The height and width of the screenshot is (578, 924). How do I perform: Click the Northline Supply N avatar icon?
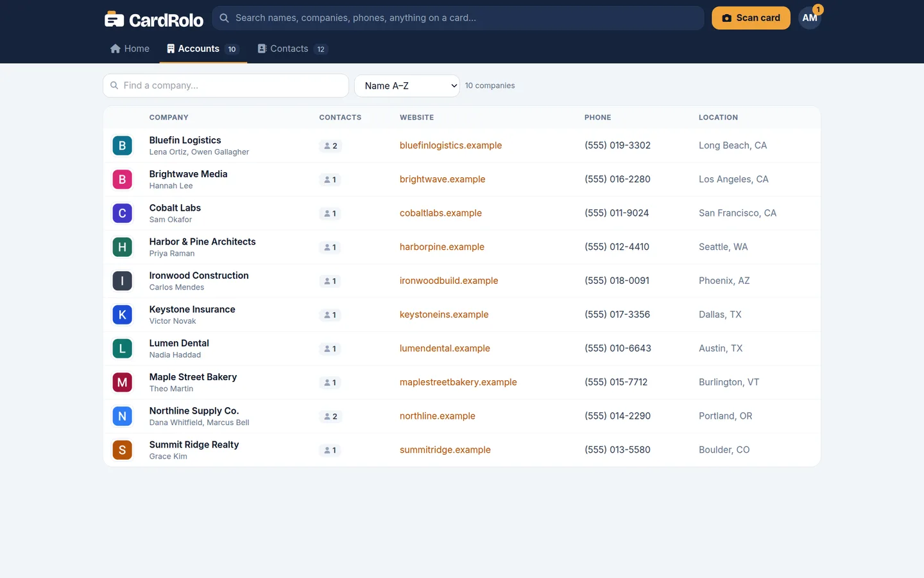[123, 416]
